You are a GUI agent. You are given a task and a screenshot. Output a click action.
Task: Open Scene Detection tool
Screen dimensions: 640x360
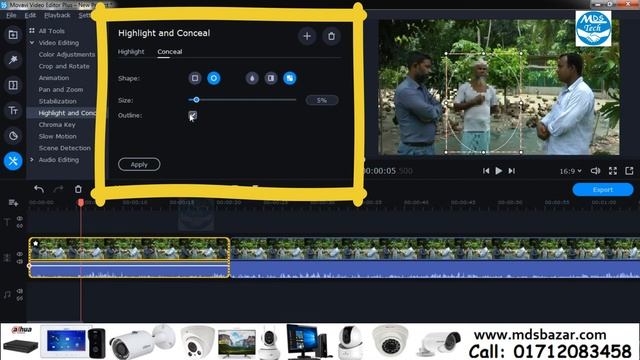[64, 148]
